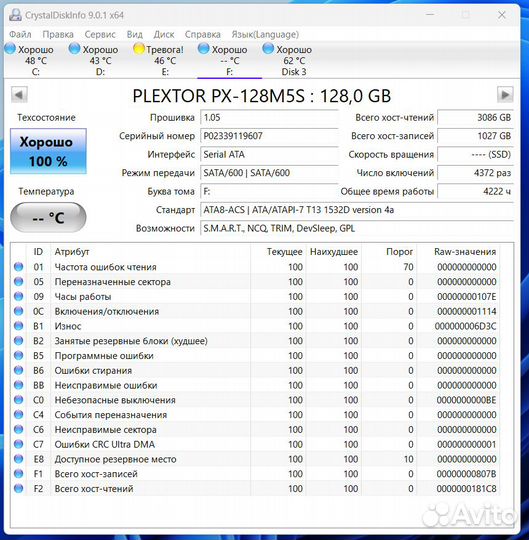Click the ID column header
The height and width of the screenshot is (540, 529).
click(38, 252)
